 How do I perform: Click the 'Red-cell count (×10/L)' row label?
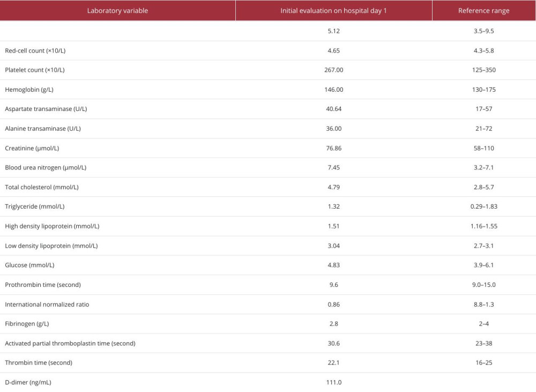click(x=35, y=50)
